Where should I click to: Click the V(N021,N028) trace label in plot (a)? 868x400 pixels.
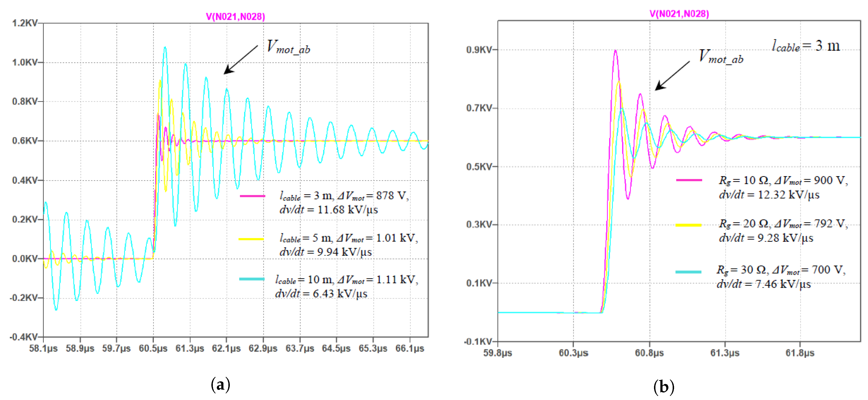coord(235,17)
